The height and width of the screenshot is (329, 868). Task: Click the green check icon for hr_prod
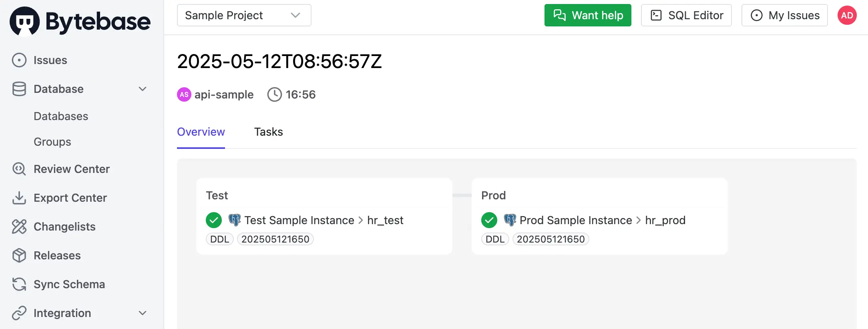point(489,220)
